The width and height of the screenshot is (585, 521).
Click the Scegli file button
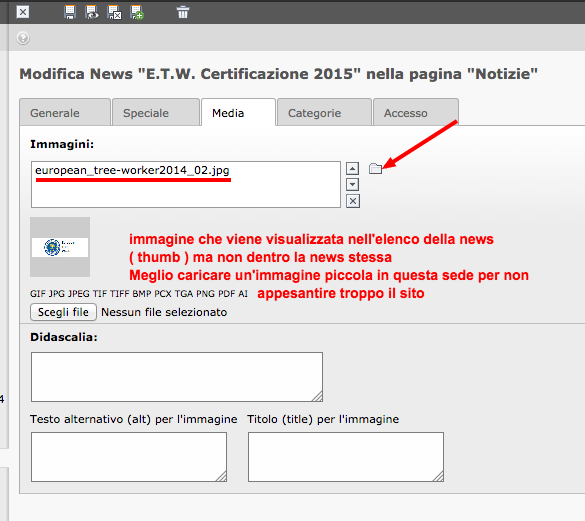coord(63,312)
